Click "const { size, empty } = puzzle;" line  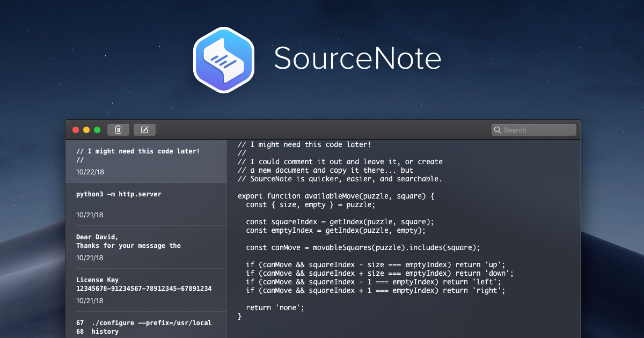pos(311,204)
